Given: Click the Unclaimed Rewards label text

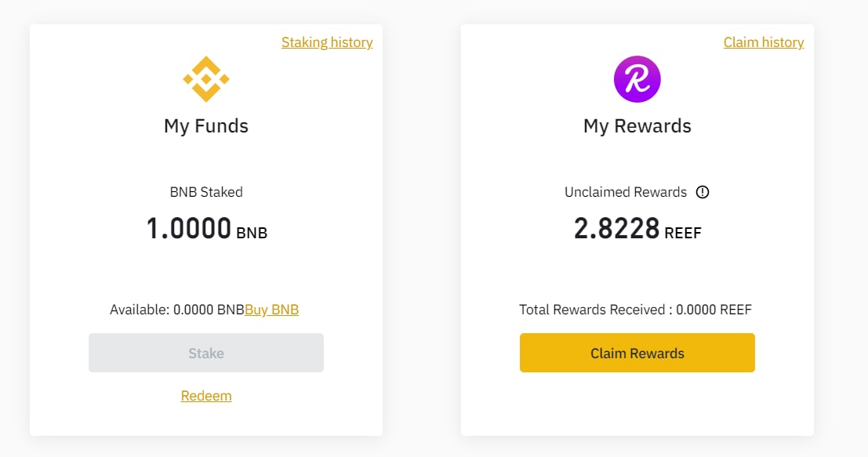Looking at the screenshot, I should point(626,192).
